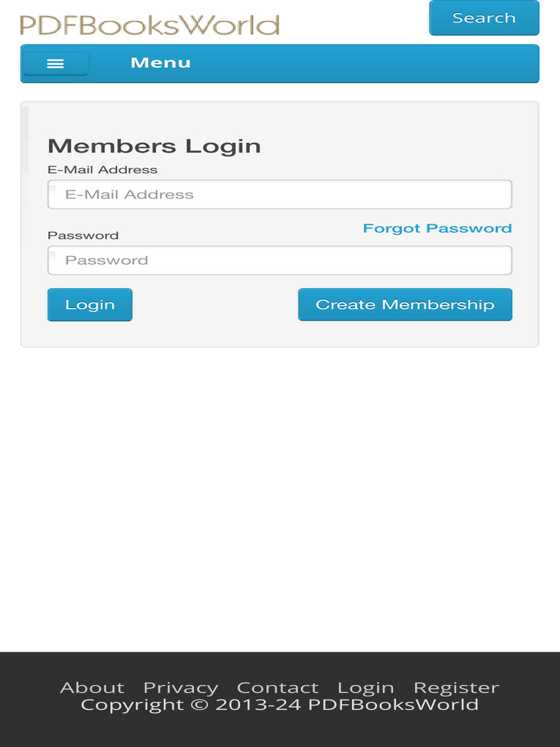Open the Privacy footer link
This screenshot has width=560, height=747.
tap(181, 688)
